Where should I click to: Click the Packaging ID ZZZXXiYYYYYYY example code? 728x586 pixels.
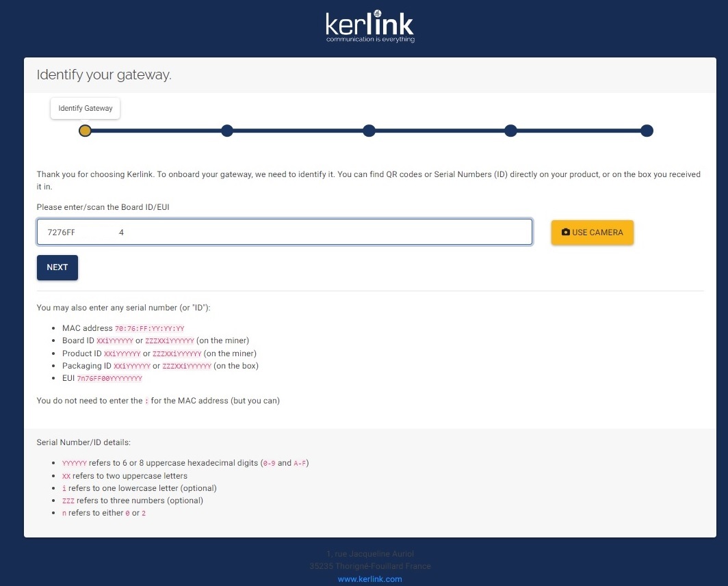(x=182, y=366)
